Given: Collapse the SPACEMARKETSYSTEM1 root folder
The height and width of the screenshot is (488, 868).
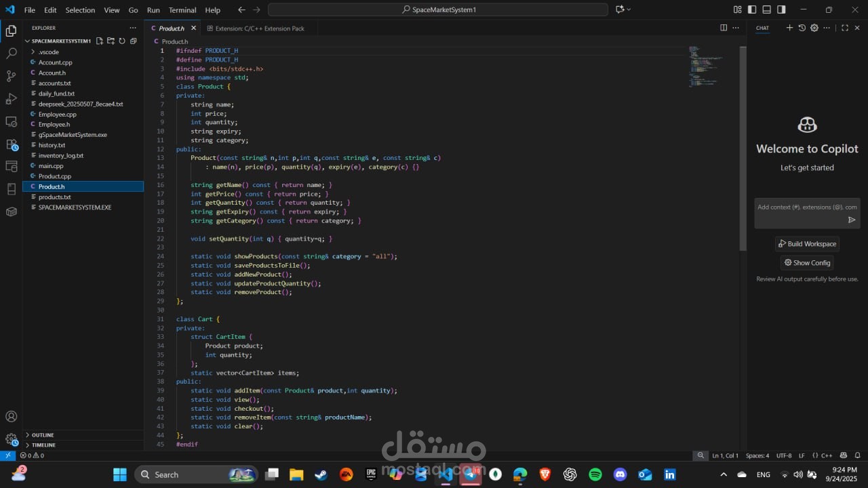Looking at the screenshot, I should pyautogui.click(x=60, y=41).
